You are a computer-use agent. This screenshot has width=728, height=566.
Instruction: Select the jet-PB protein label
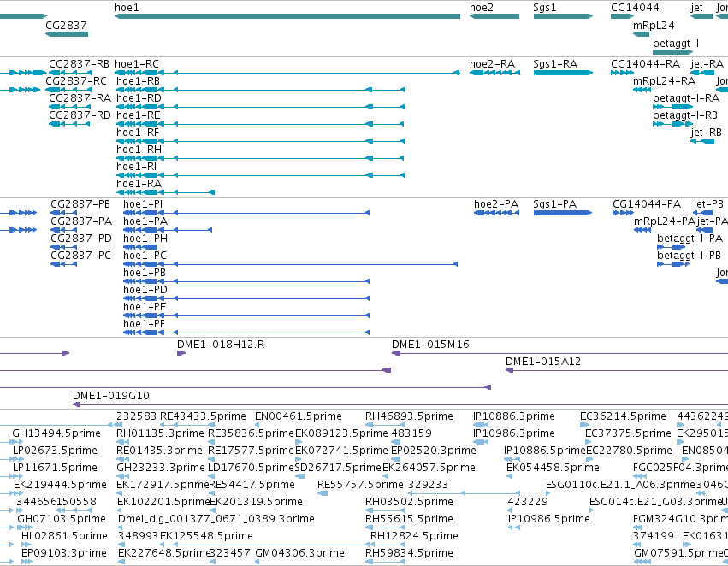[x=708, y=204]
